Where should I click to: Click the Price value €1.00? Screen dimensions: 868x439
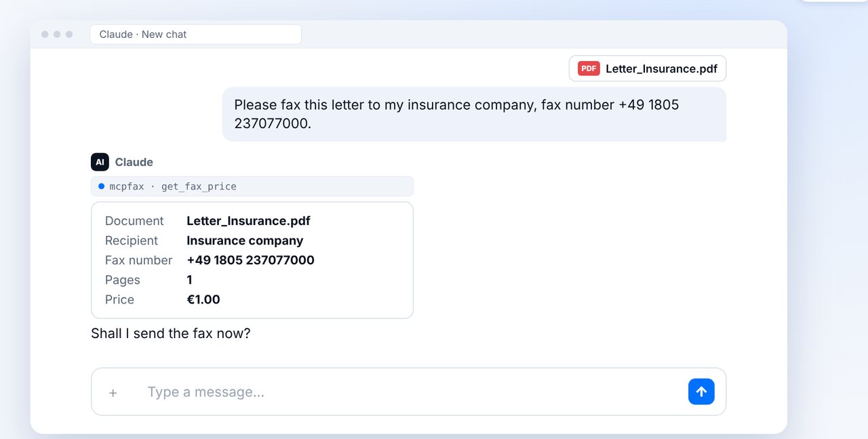pyautogui.click(x=203, y=299)
